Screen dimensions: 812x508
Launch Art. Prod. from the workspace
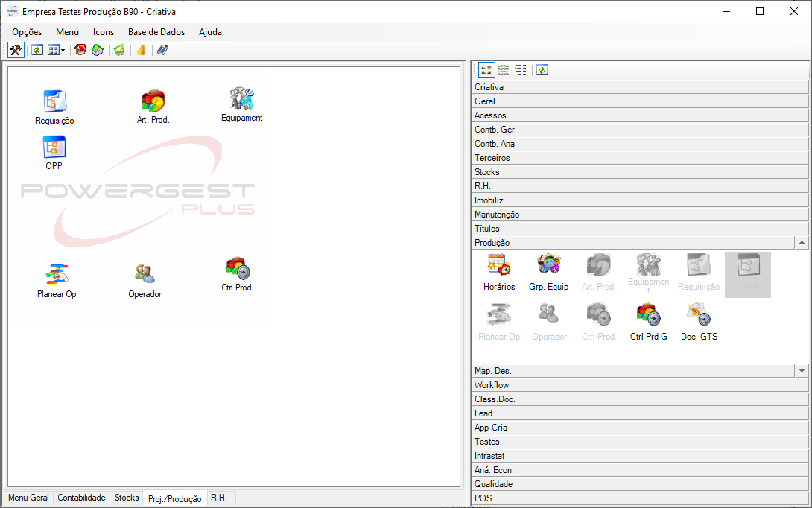(153, 101)
